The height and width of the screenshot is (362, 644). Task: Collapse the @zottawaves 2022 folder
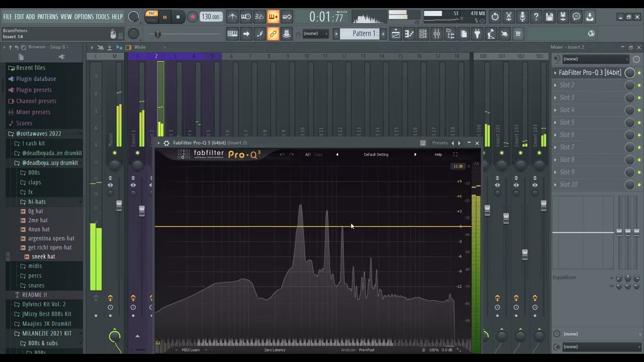tap(39, 134)
